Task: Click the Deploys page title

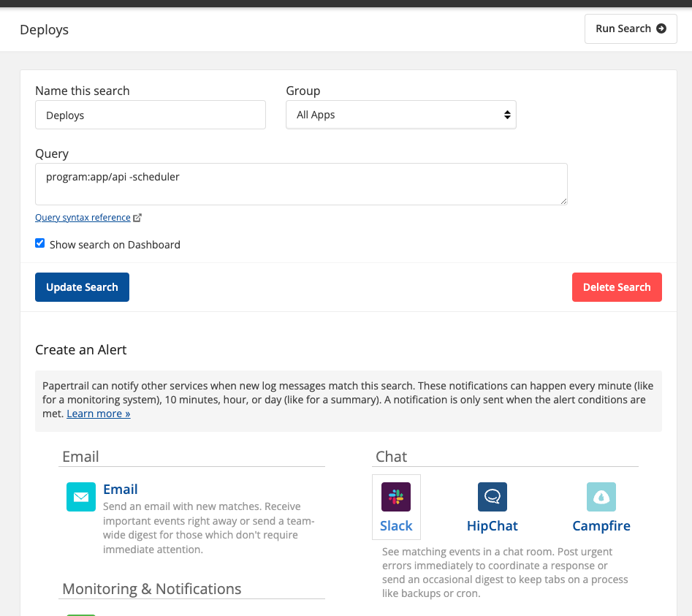Action: tap(44, 29)
